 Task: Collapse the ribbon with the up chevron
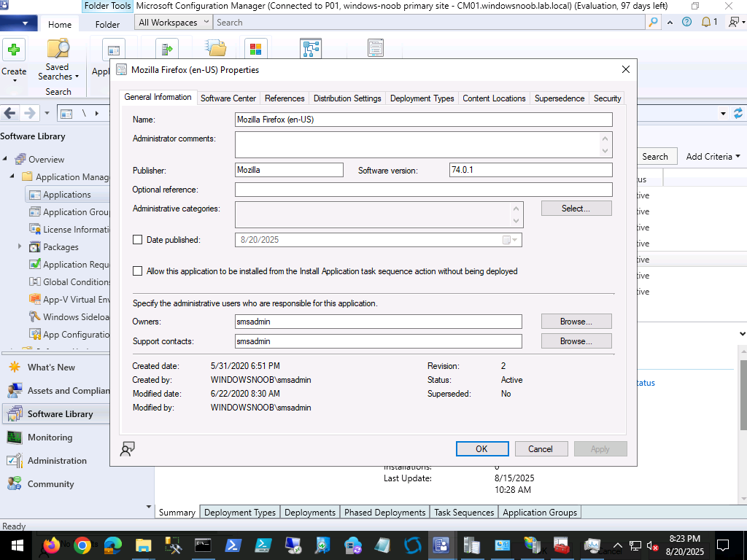[670, 23]
